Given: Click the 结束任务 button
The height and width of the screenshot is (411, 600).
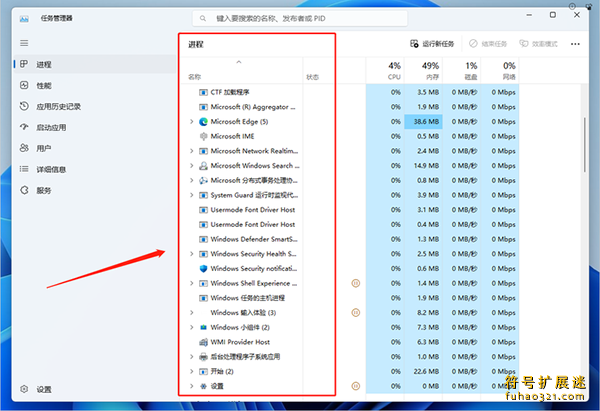Looking at the screenshot, I should (488, 44).
